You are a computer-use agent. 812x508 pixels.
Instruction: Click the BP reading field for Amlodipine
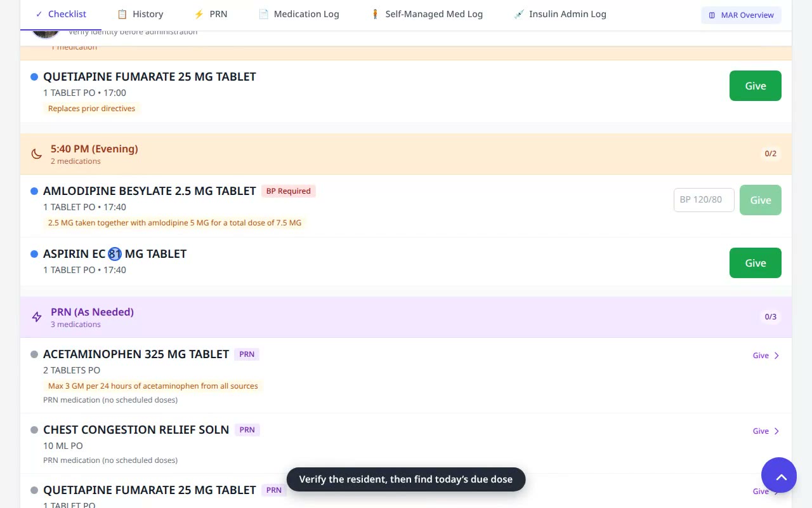click(704, 200)
